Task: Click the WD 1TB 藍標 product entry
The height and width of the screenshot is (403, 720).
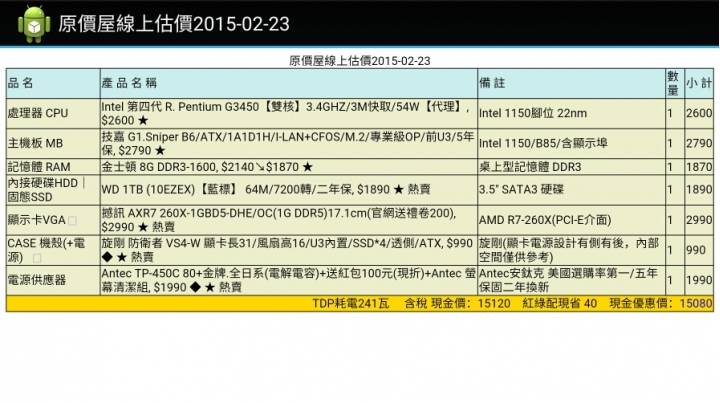Action: 288,190
